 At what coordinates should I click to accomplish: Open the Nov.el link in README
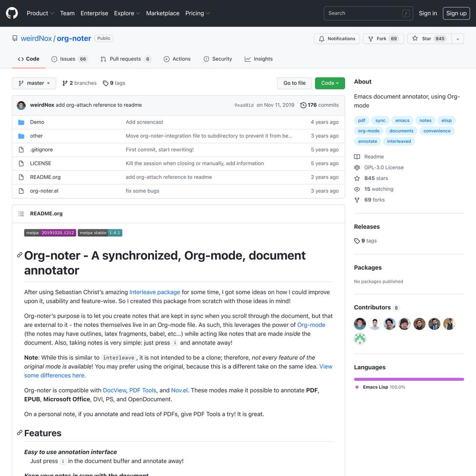point(179,390)
